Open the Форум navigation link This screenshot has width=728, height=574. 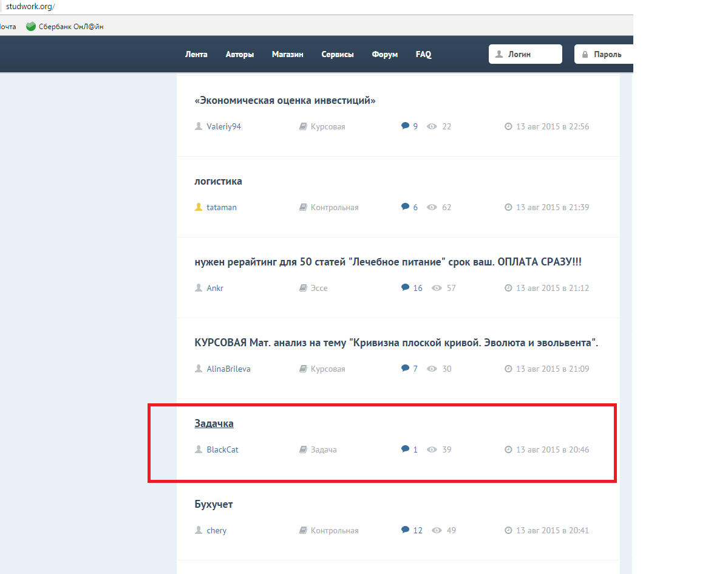click(384, 54)
